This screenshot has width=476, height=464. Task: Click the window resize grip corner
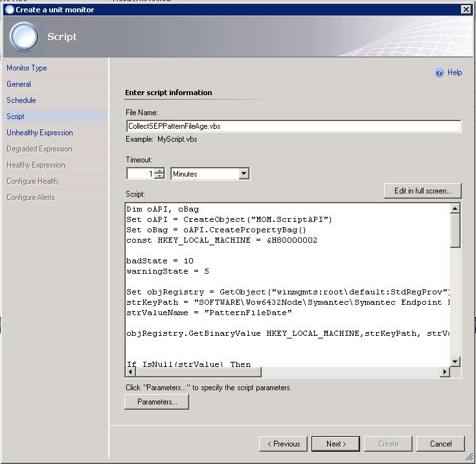470,457
